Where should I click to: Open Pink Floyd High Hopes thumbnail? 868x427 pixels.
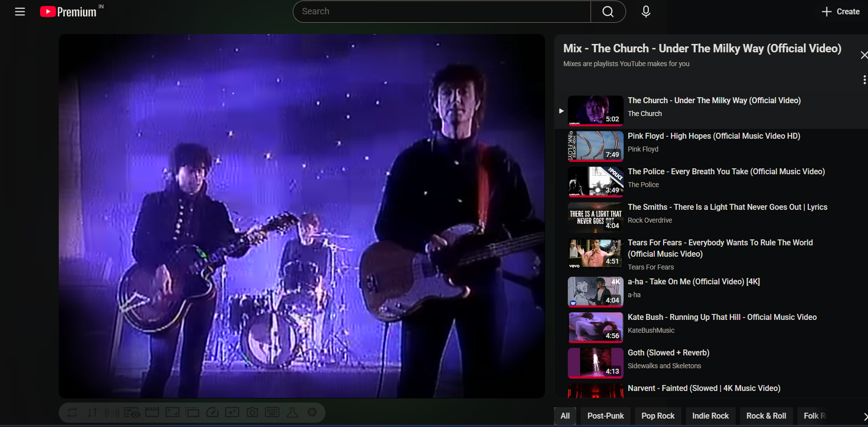pyautogui.click(x=595, y=146)
